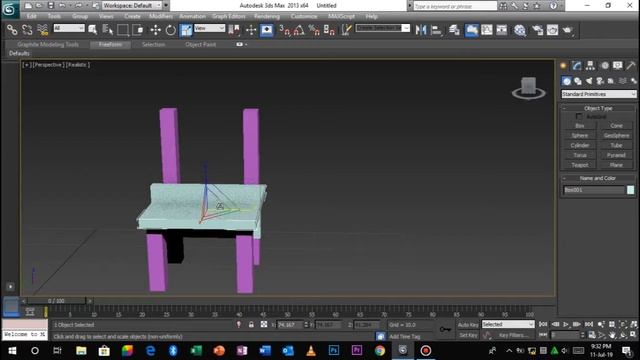Click the Render Production teapot icon
This screenshot has width=640, height=360.
coord(568,30)
